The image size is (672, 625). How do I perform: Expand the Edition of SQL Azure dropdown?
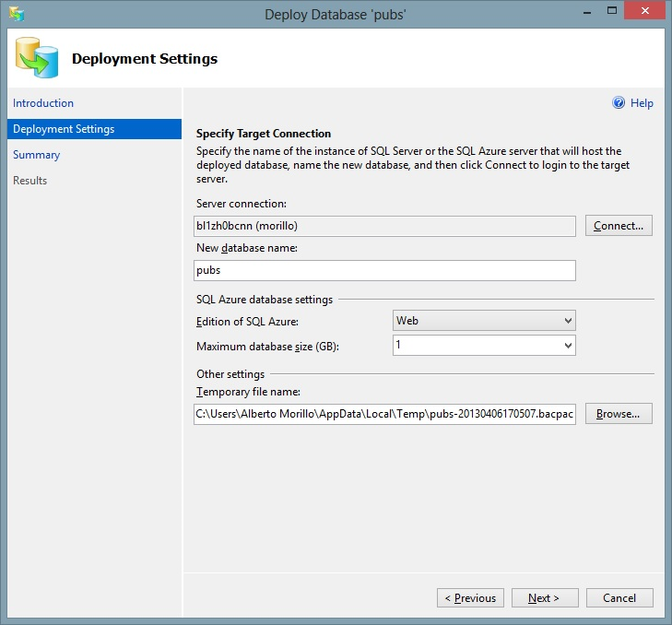(484, 321)
